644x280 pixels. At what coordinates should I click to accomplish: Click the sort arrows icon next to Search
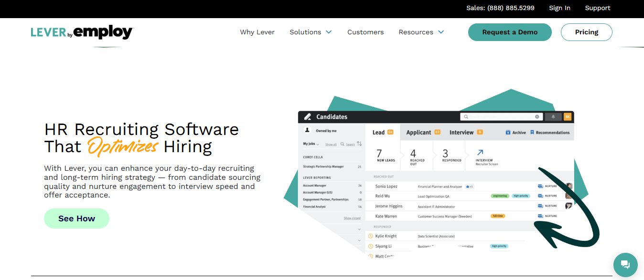(x=359, y=144)
